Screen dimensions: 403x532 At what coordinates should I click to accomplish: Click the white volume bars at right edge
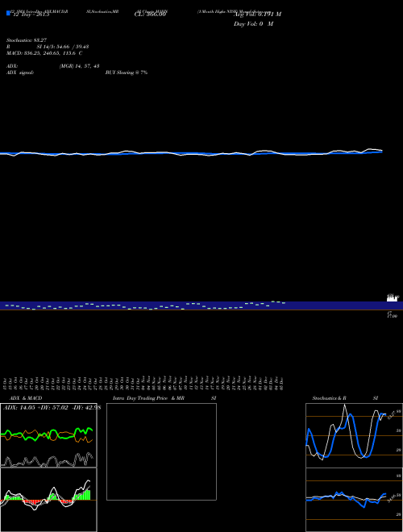pos(392,298)
